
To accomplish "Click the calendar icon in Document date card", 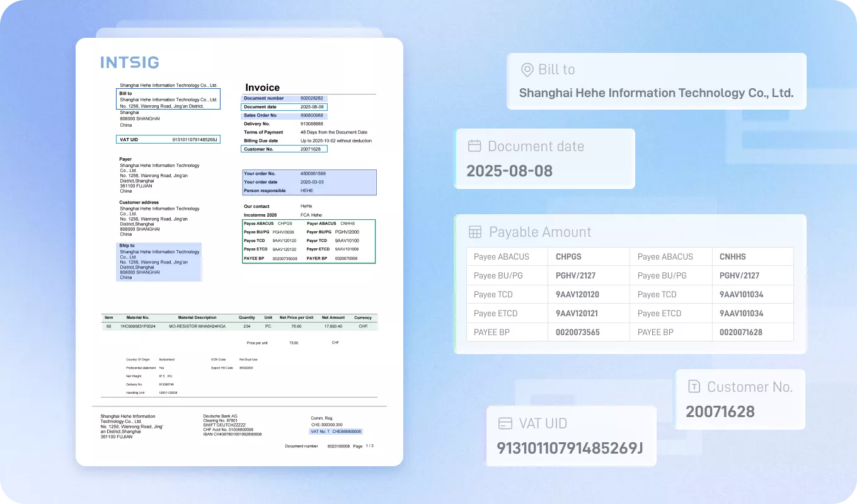I will coord(475,146).
